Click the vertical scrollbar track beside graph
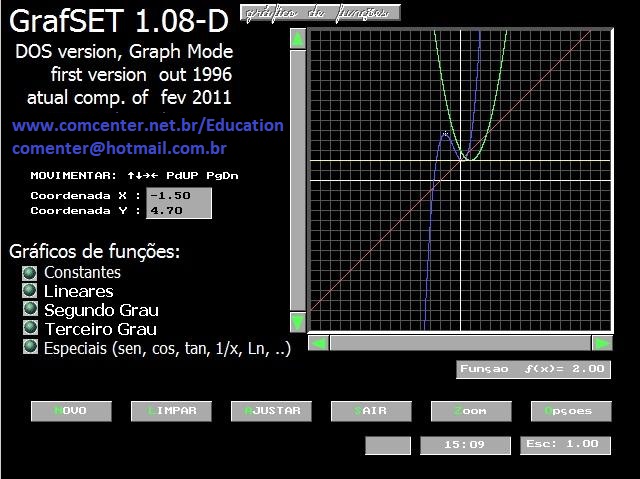This screenshot has width=640, height=479. pyautogui.click(x=297, y=180)
